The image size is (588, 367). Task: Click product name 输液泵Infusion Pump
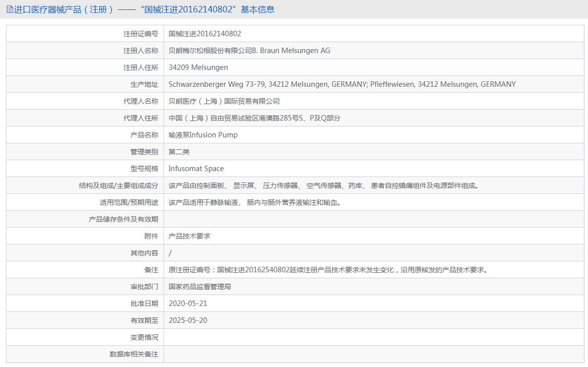(x=203, y=135)
